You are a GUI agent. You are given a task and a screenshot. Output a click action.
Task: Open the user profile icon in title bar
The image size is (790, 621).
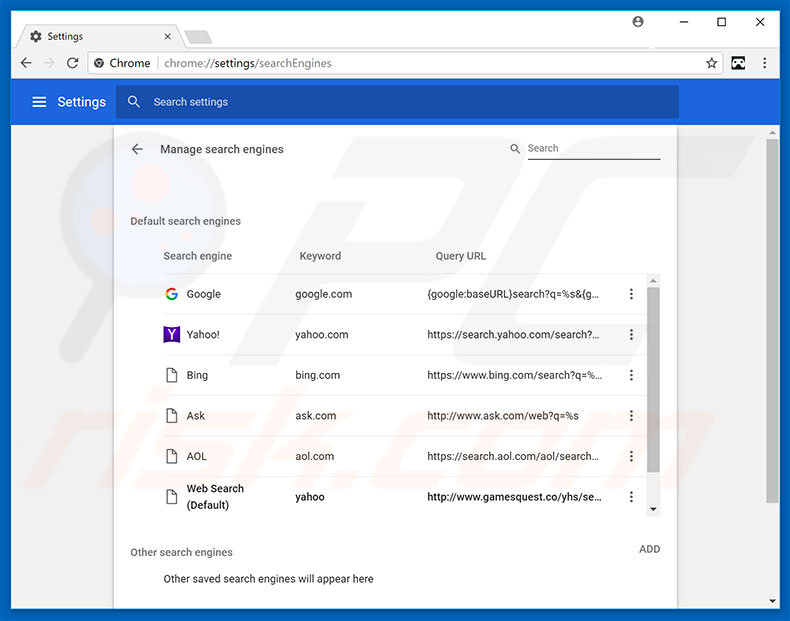point(638,22)
